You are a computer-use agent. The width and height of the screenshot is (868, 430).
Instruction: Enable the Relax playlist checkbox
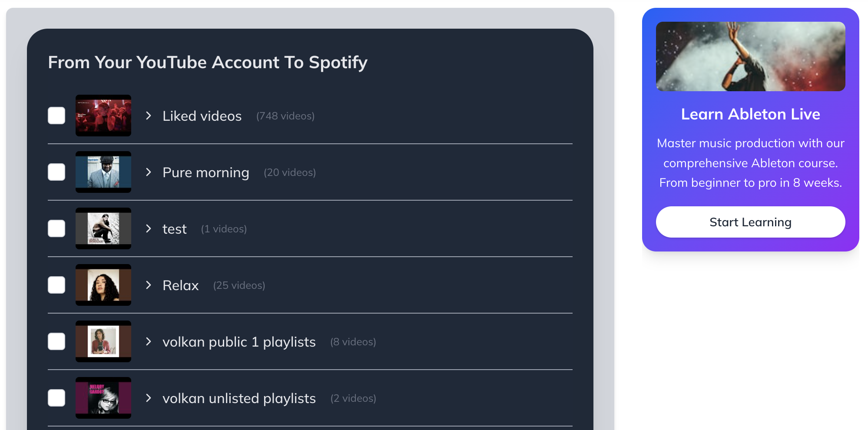[x=56, y=285]
